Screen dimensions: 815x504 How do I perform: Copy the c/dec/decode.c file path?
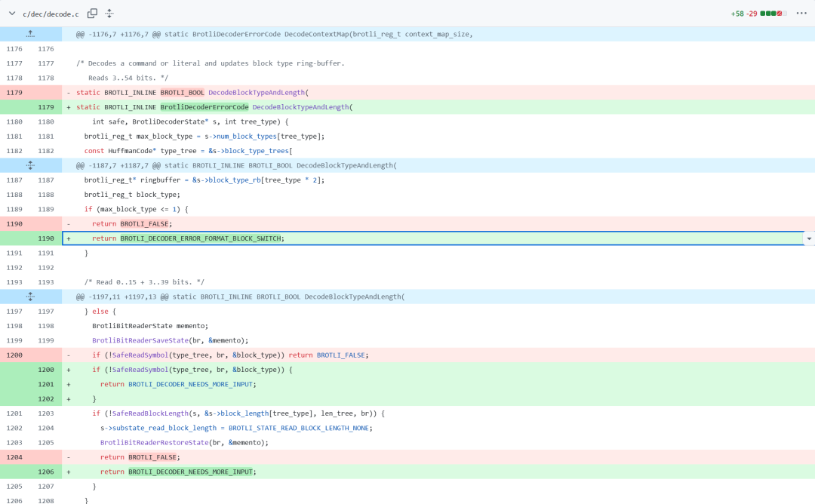coord(92,14)
